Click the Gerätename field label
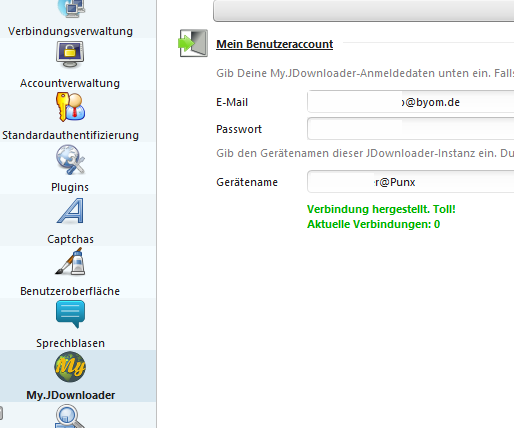514x428 pixels. (247, 182)
